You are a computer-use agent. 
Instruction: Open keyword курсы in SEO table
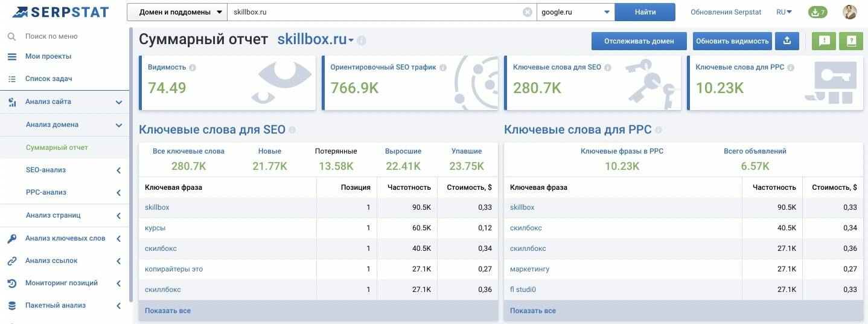[x=155, y=228]
